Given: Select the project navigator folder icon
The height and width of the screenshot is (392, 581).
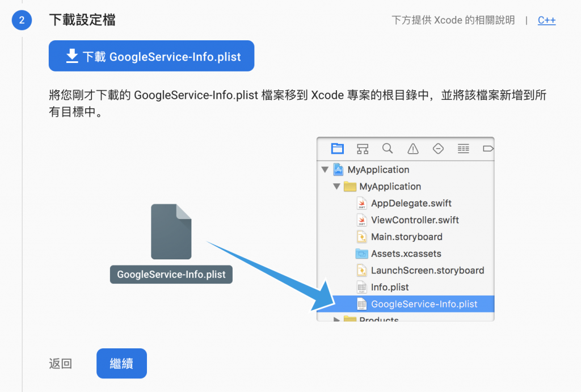Looking at the screenshot, I should [x=337, y=149].
